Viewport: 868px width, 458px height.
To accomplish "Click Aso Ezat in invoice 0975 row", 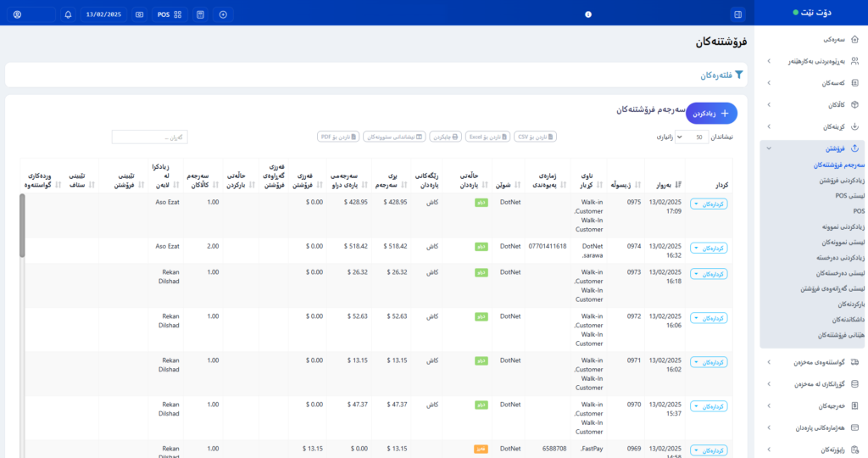I will click(167, 202).
